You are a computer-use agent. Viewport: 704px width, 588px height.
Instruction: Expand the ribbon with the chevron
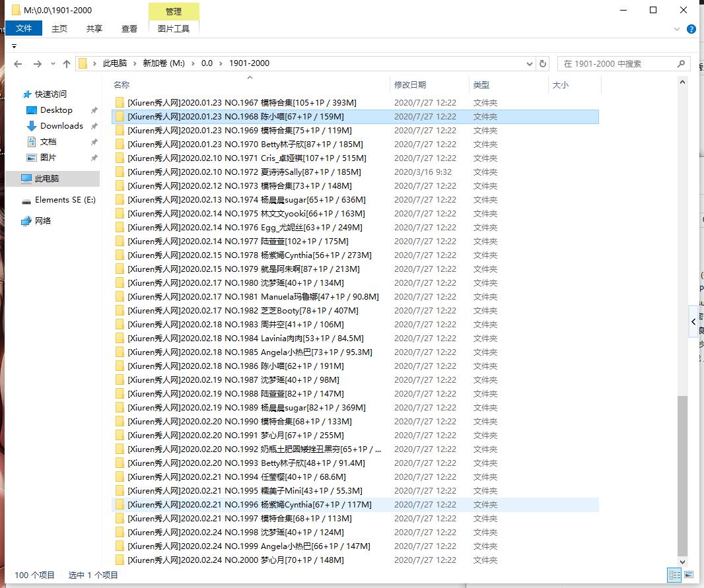coord(677,29)
